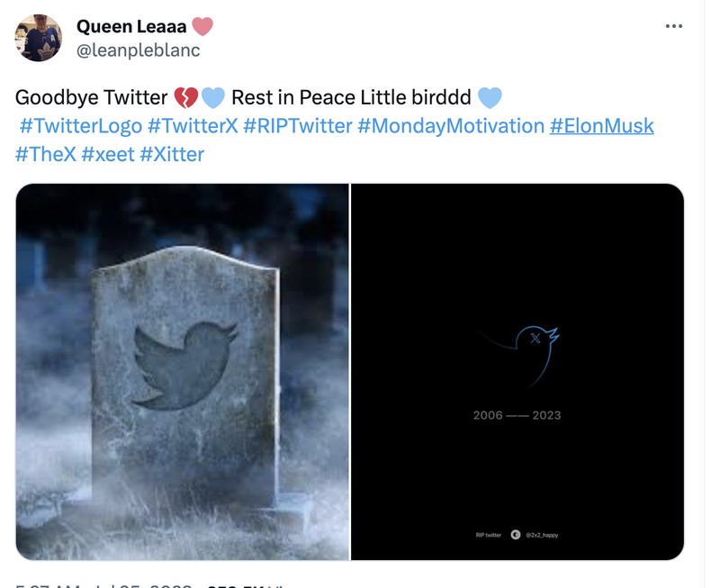Open the #RIPTwitter hashtag
The height and width of the screenshot is (588, 720).
click(297, 128)
